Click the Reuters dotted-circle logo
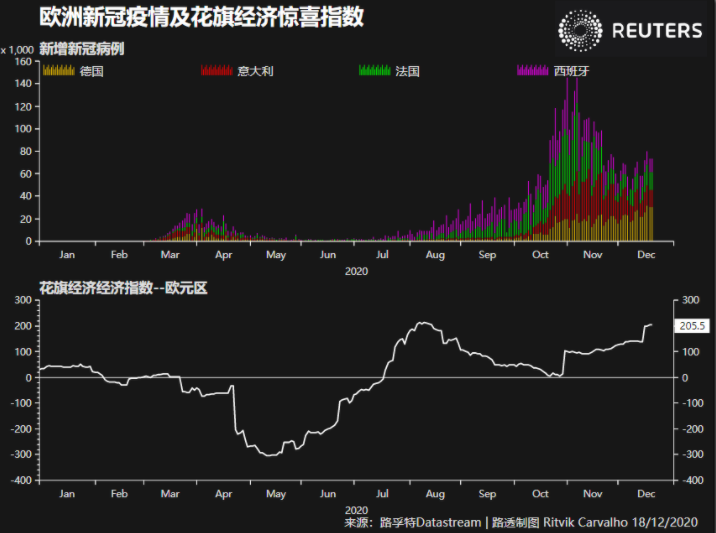 [x=580, y=30]
